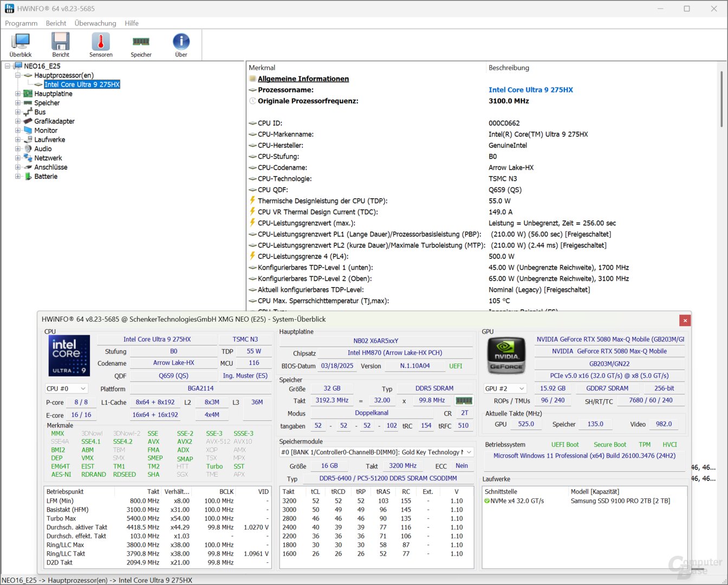Click the memory activity indicator beside RAM clock
The image size is (728, 585).
[x=464, y=400]
